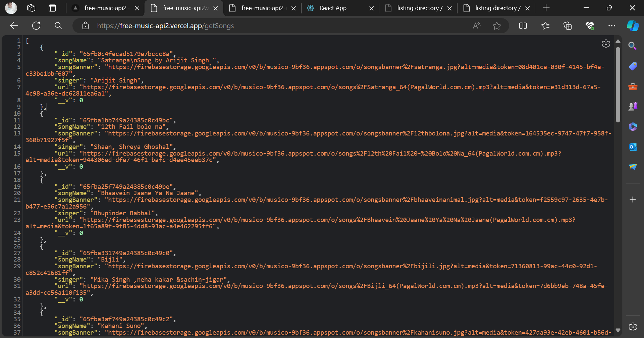Click singer value "Arijit Singh"
The width and height of the screenshot is (644, 338).
tap(115, 80)
